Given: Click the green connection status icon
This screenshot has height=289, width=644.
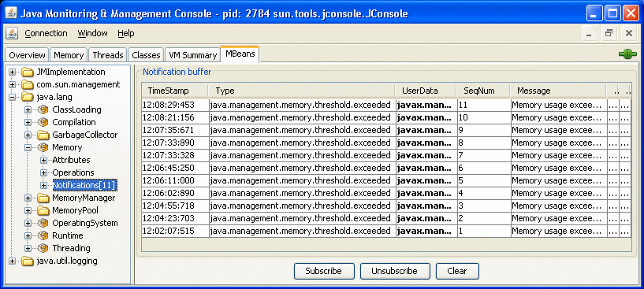Looking at the screenshot, I should 627,54.
